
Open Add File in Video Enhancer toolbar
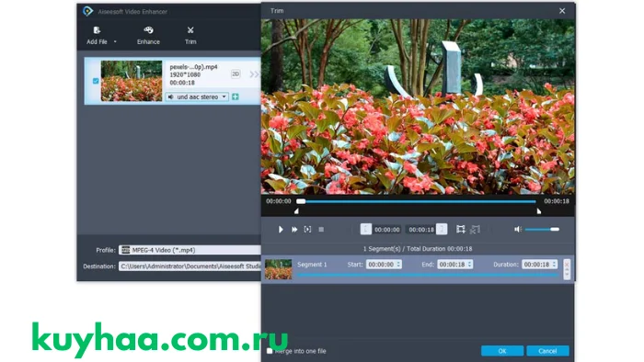pyautogui.click(x=97, y=35)
